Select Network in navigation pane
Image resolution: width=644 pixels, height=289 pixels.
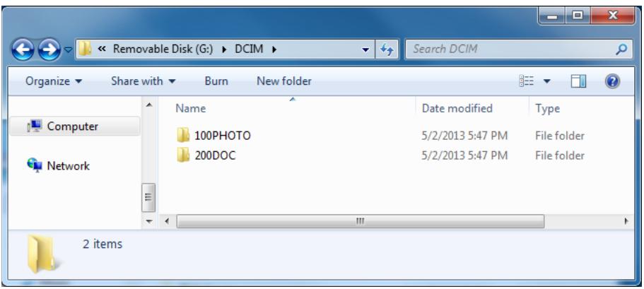point(59,165)
